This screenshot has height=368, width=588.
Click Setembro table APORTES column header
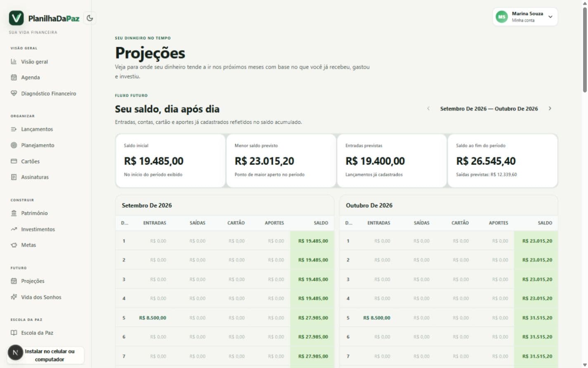[274, 223]
